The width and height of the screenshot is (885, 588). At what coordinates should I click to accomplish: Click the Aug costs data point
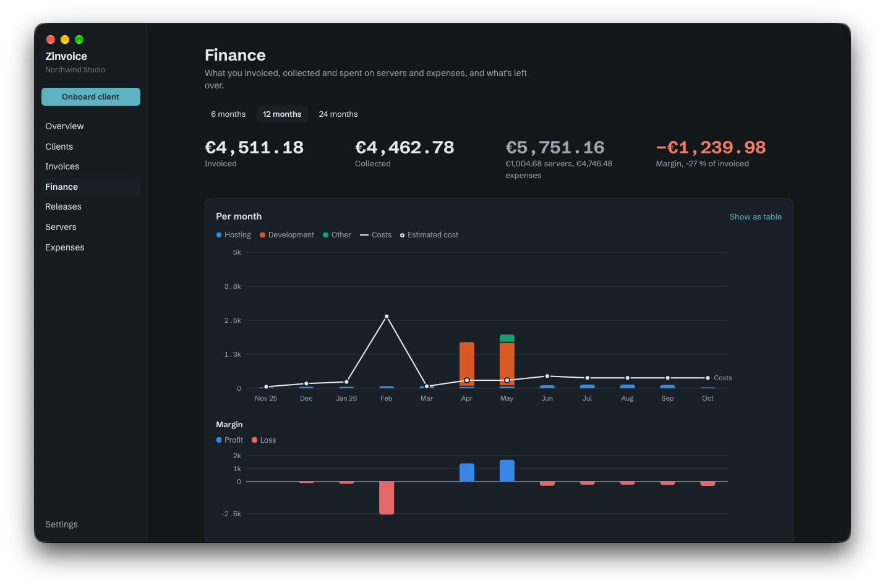point(627,378)
